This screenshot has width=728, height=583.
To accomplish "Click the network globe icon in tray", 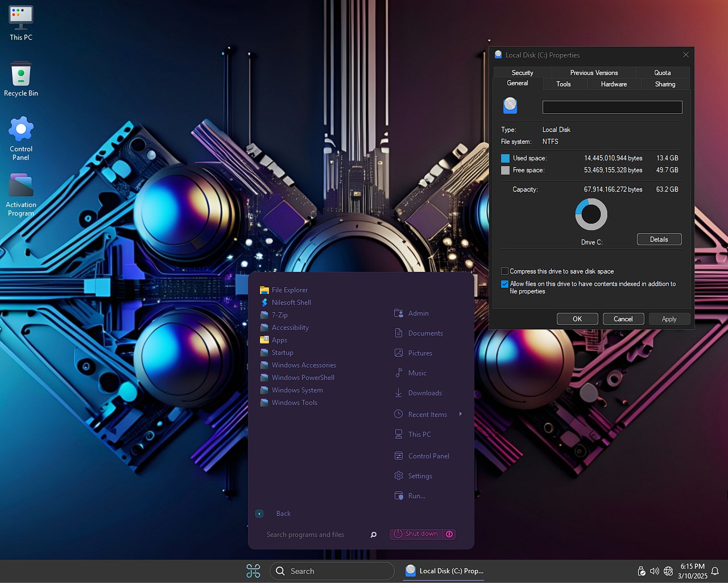I will point(668,571).
